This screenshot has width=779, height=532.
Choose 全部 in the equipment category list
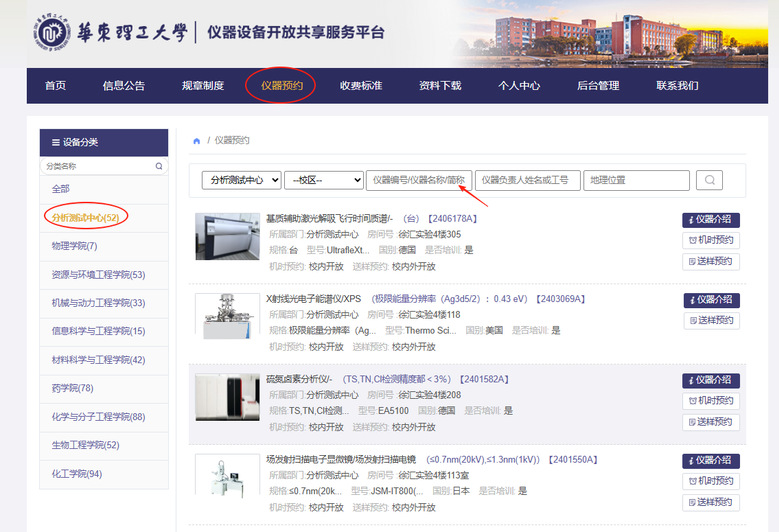tap(61, 189)
